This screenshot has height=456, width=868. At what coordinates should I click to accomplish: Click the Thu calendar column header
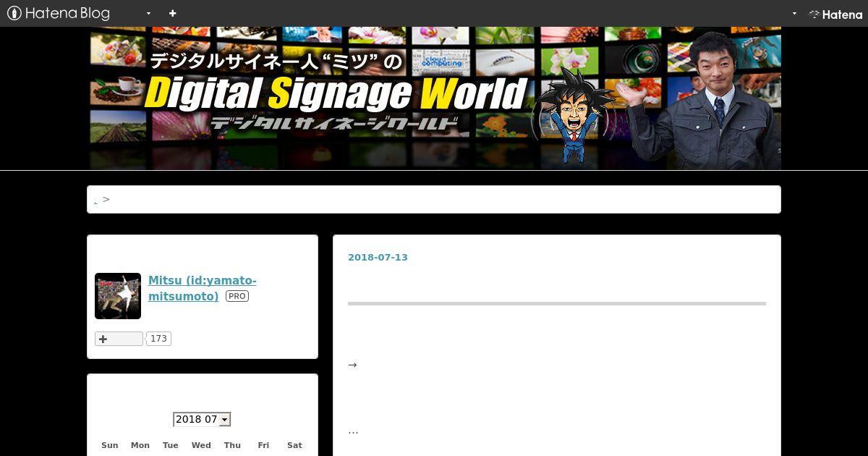232,445
